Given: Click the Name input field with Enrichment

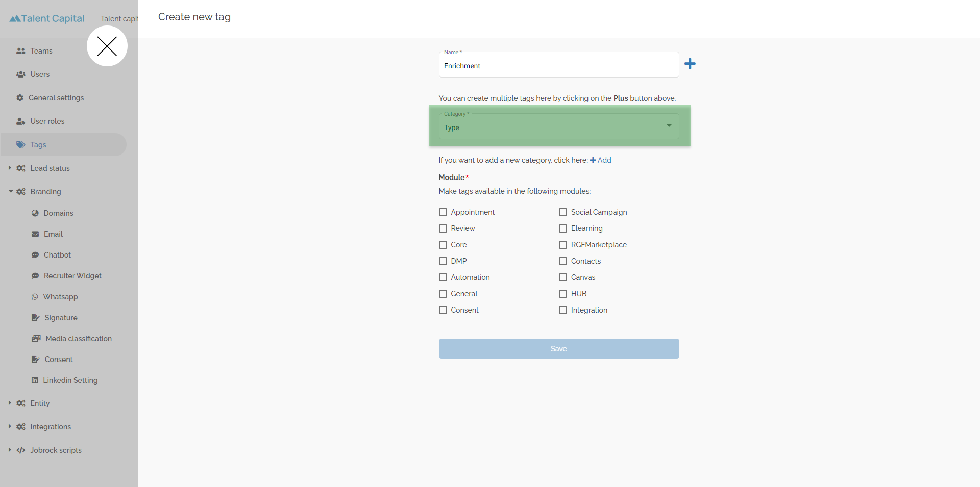Looking at the screenshot, I should tap(559, 65).
